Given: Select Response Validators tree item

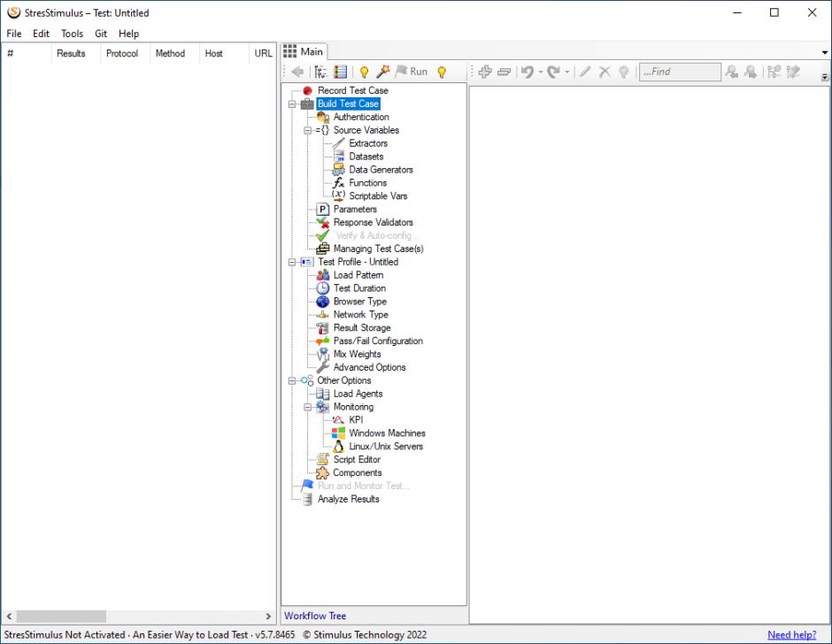Looking at the screenshot, I should point(373,222).
